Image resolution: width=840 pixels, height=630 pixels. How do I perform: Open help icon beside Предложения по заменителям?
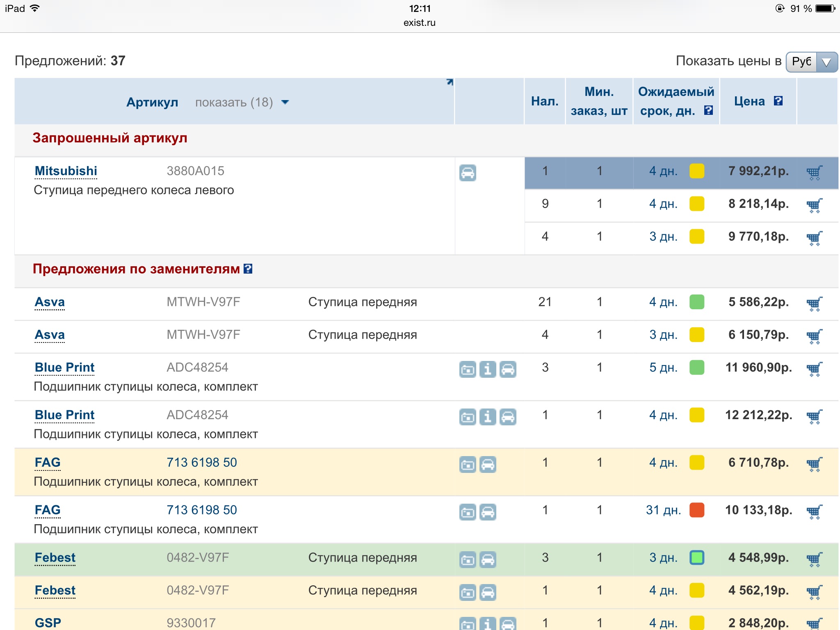pyautogui.click(x=248, y=269)
